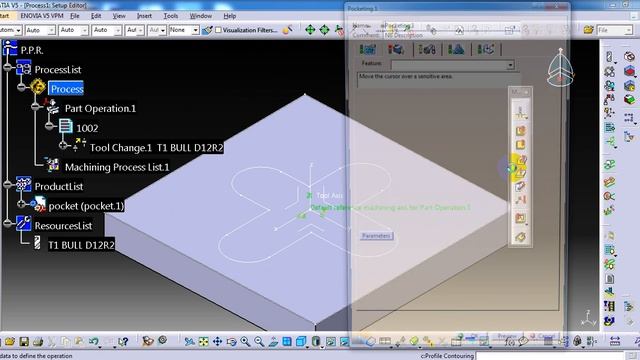The height and width of the screenshot is (360, 640).
Task: Open the Edit menu
Action: [96, 16]
